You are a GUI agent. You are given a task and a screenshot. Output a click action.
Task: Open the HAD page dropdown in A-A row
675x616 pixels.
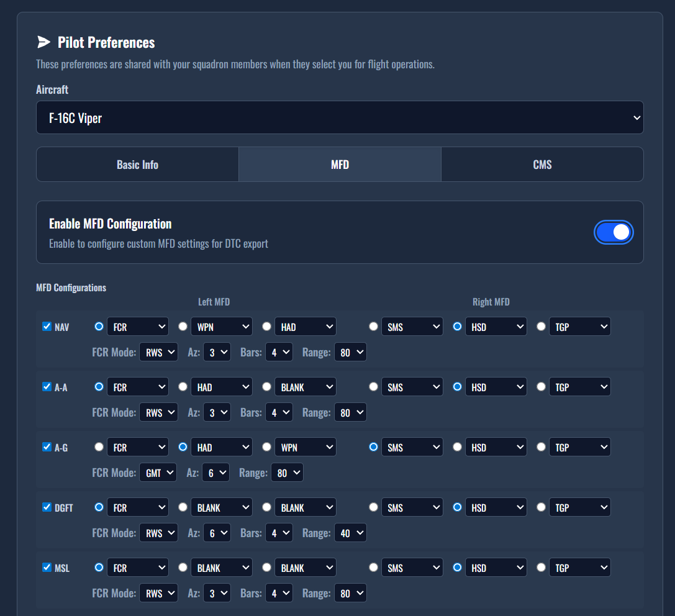(221, 387)
